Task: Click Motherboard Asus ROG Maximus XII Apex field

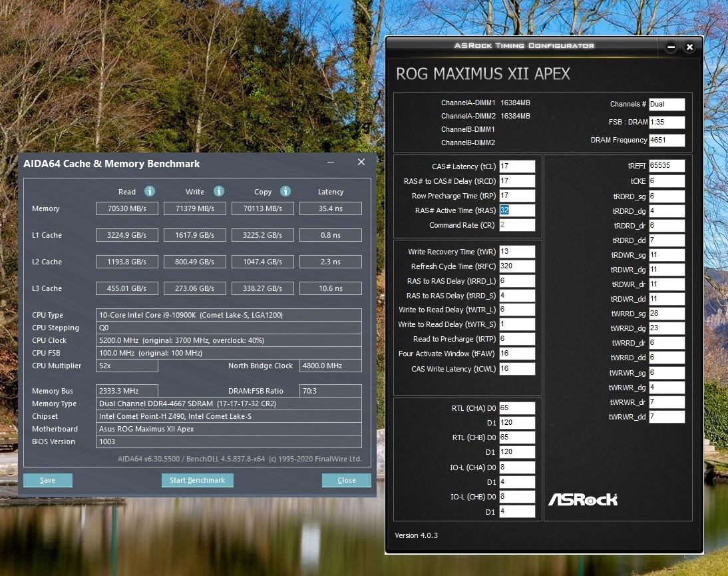Action: [228, 429]
